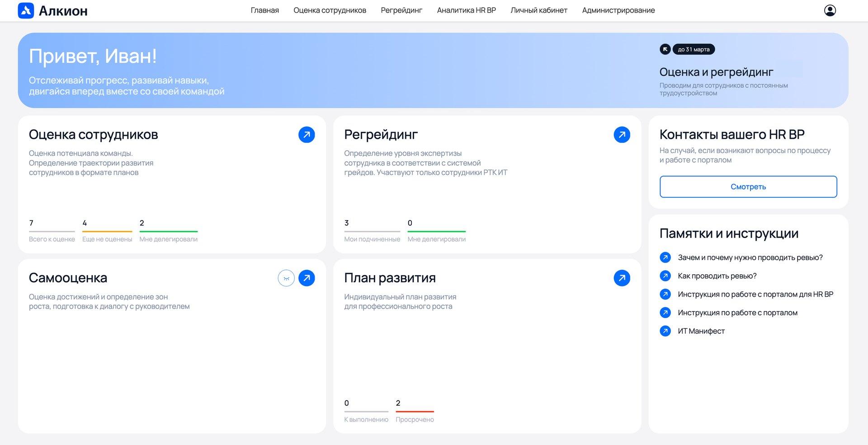Click arrow icon next to Как проводить ревью
868x445 pixels.
(665, 276)
